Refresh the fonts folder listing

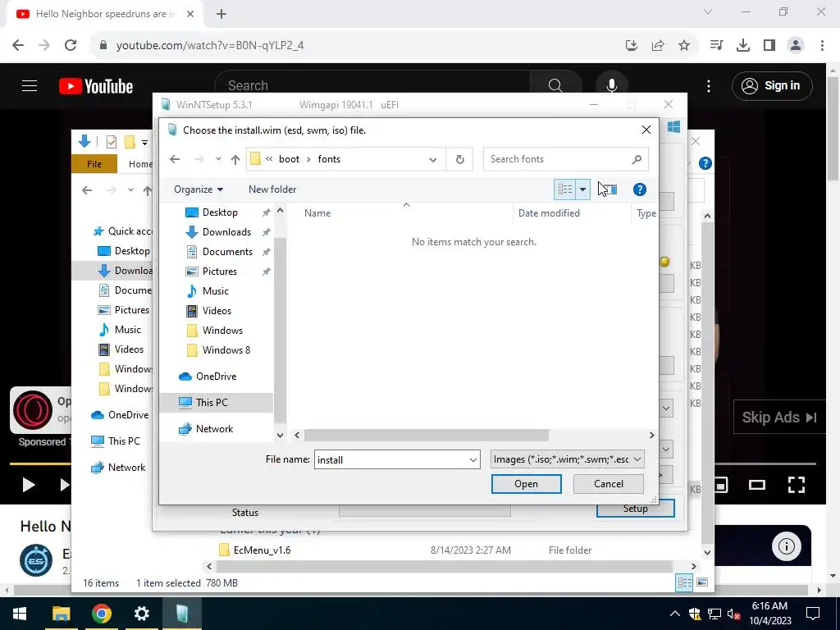coord(459,159)
